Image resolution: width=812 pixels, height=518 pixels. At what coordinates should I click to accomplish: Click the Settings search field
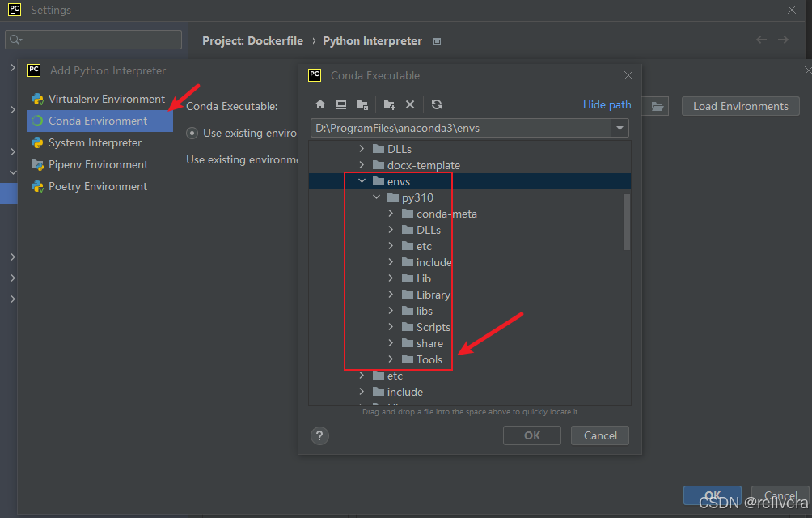(x=93, y=40)
